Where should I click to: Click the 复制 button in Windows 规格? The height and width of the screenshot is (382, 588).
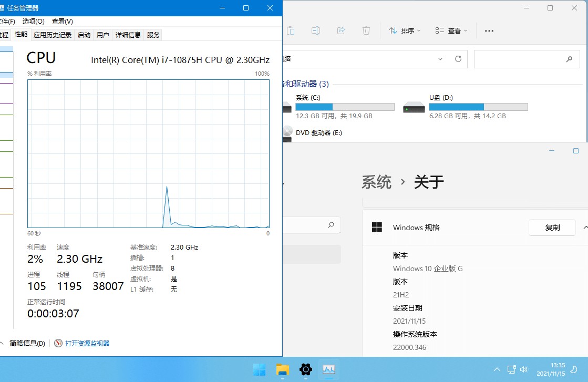pyautogui.click(x=552, y=228)
